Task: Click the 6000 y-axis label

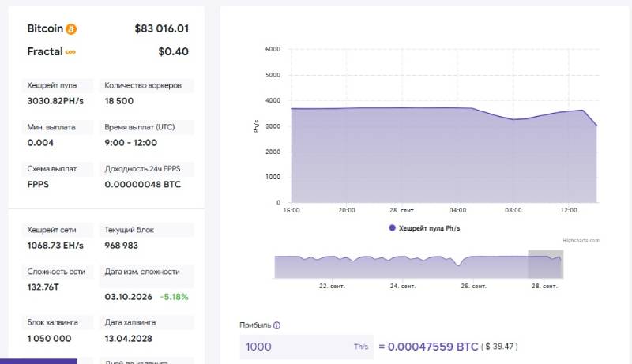Action: 273,49
